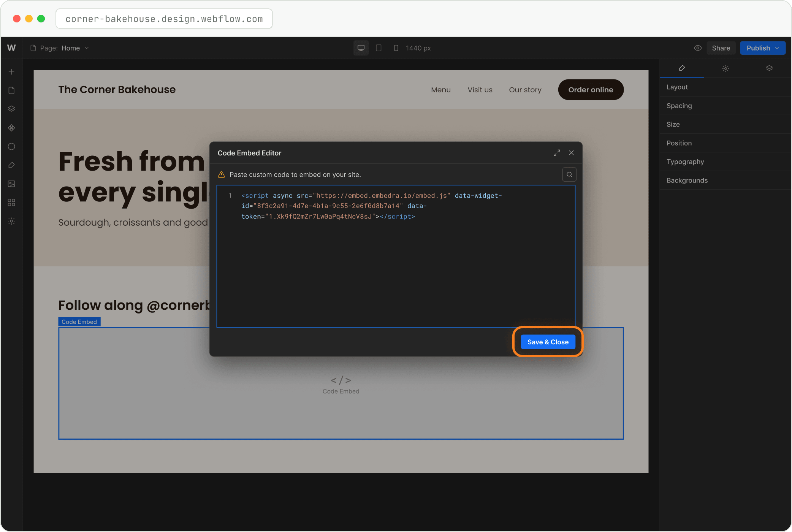
Task: Click the Webflow W logo
Action: click(11, 48)
